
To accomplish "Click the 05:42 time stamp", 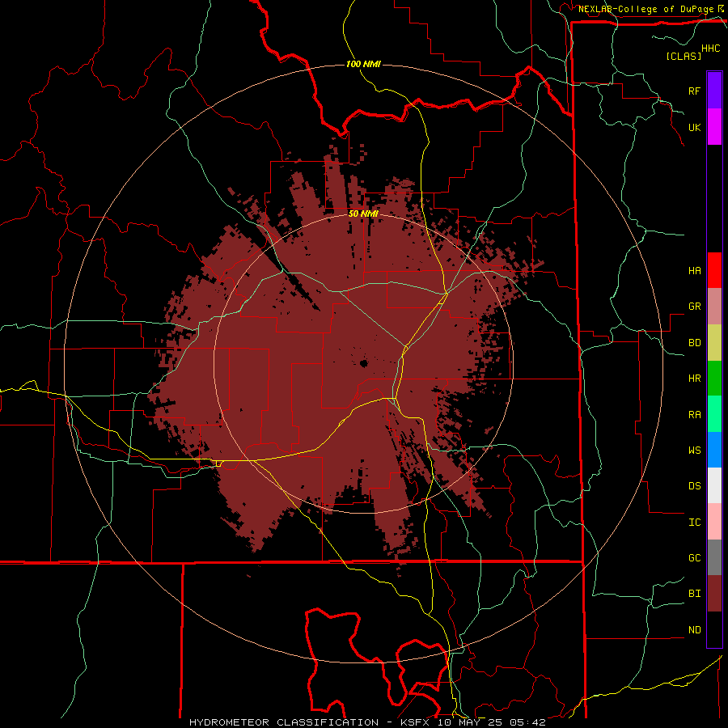I will click(x=527, y=722).
